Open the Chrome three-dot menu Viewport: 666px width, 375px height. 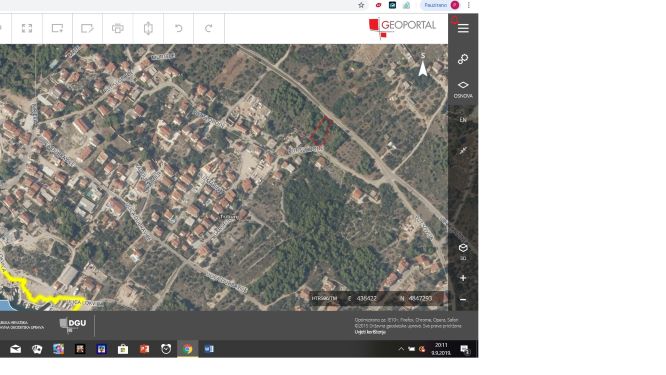(468, 5)
